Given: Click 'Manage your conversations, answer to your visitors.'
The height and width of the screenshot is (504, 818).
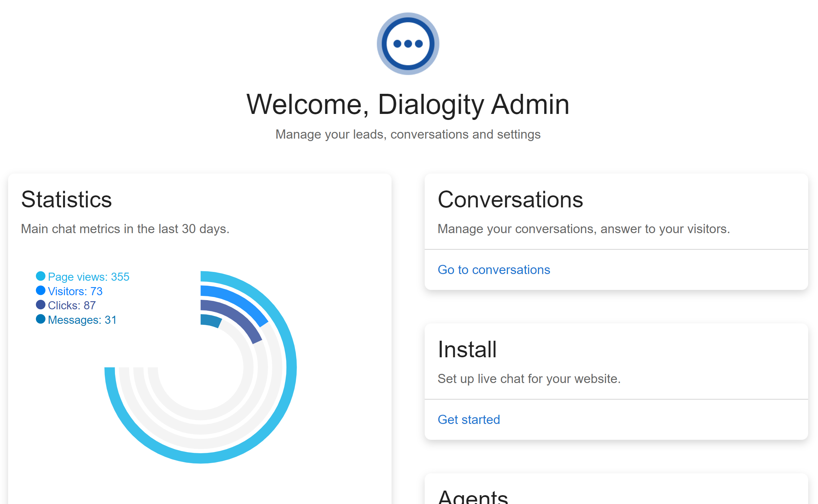Looking at the screenshot, I should pos(583,229).
